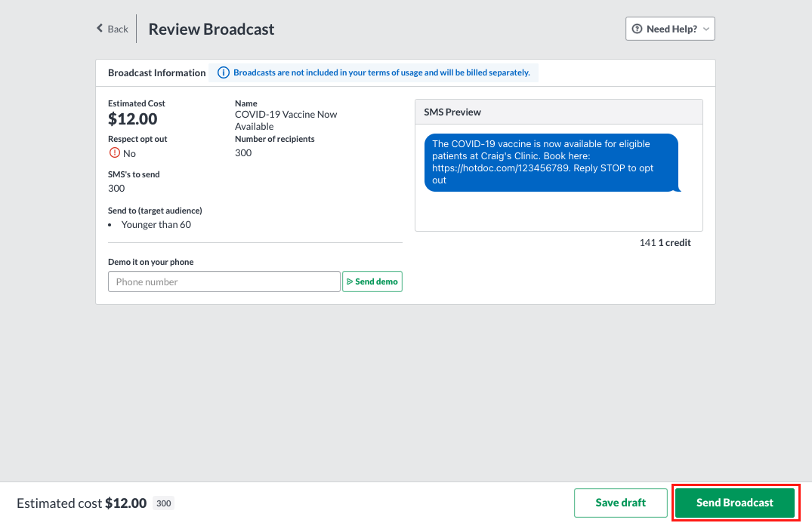The width and height of the screenshot is (812, 523).
Task: Click the billed separately notice text
Action: (x=381, y=72)
